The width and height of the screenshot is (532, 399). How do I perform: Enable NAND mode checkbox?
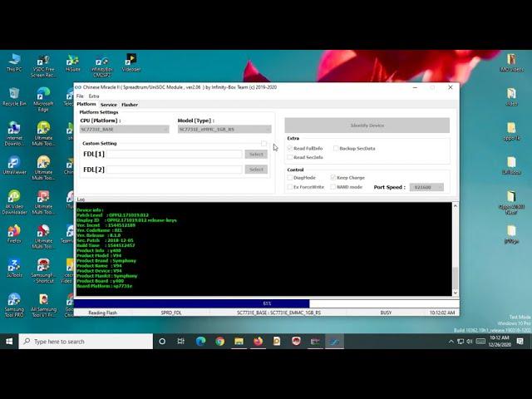332,187
